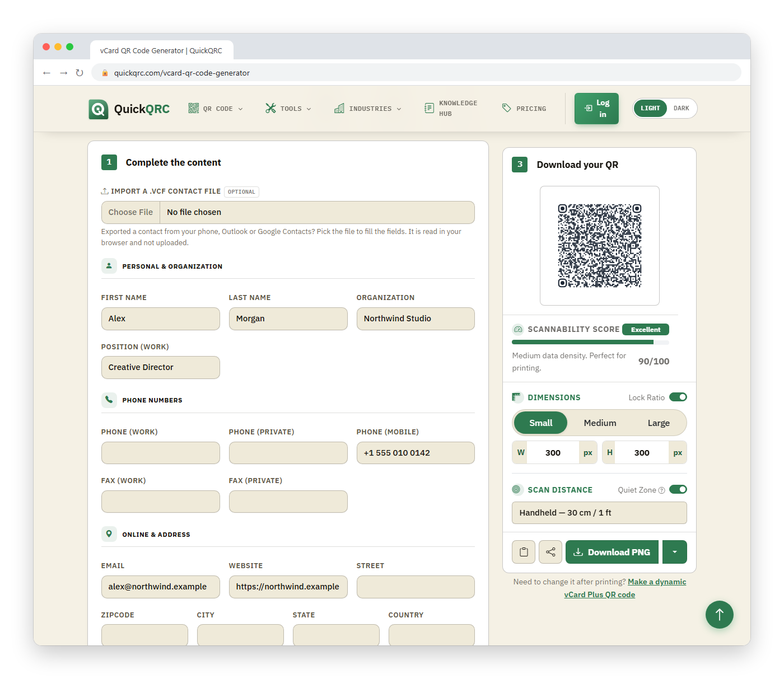Open the download format dropdown arrow
Screen dimensions: 784x679
675,552
